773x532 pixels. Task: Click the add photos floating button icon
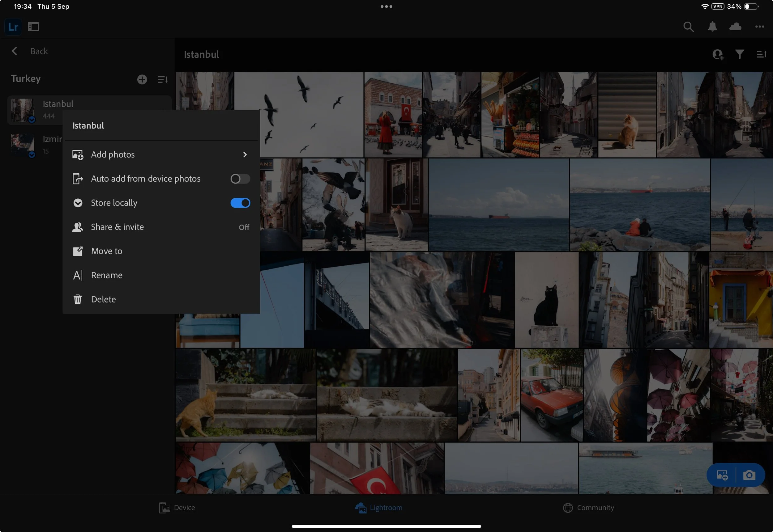722,475
